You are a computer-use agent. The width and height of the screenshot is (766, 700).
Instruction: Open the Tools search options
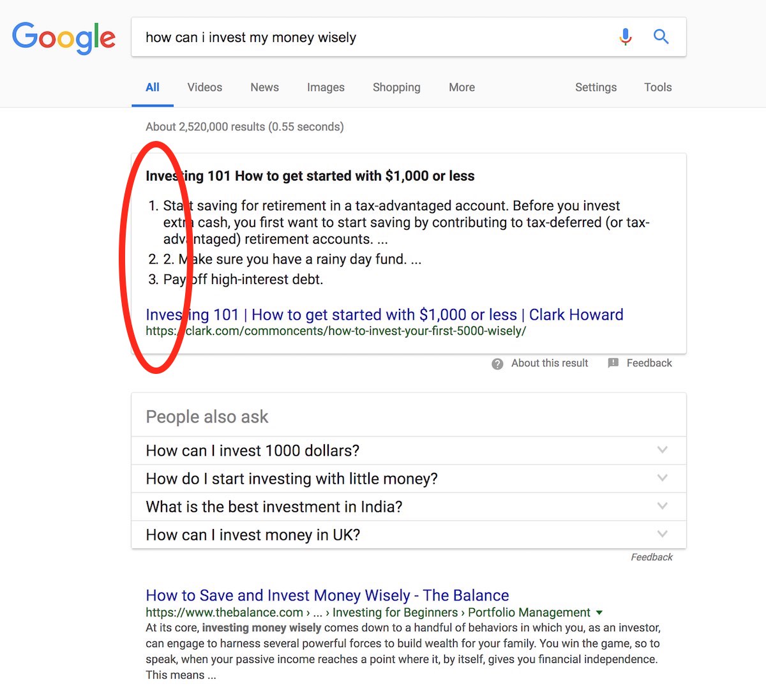[x=657, y=87]
